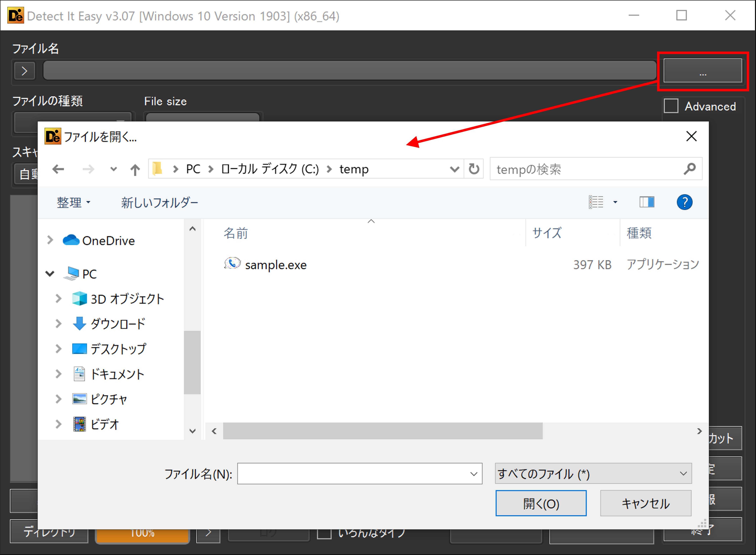
Task: Click the up-folder arrow icon
Action: point(135,170)
